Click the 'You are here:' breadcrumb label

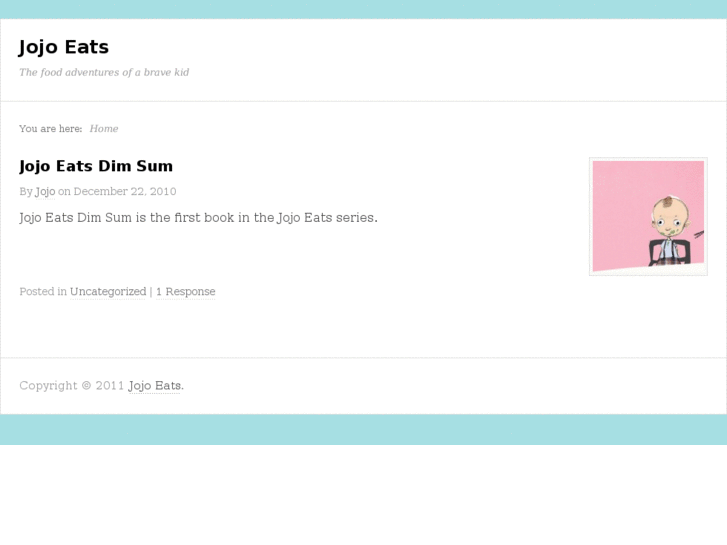51,129
